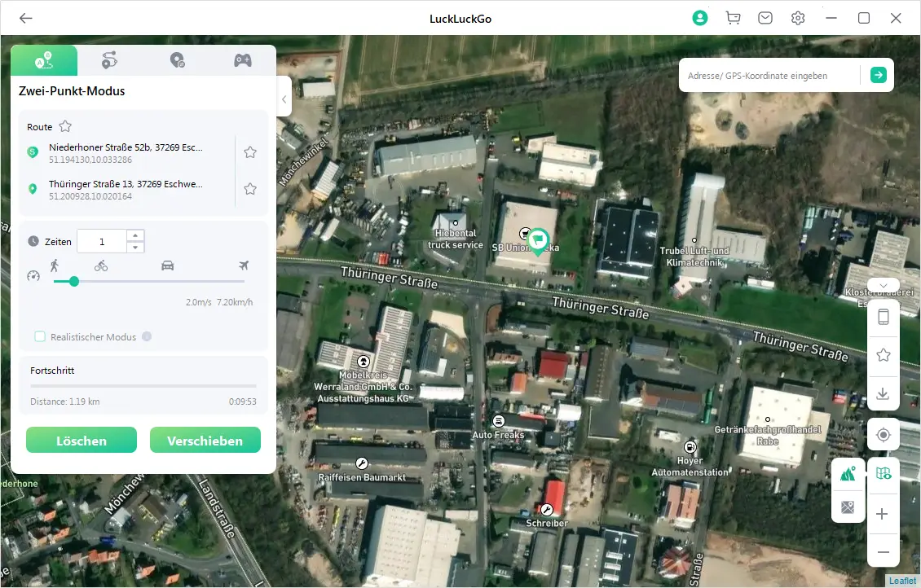Collapse the right-side toolbar chevron
The height and width of the screenshot is (588, 921).
(x=884, y=286)
